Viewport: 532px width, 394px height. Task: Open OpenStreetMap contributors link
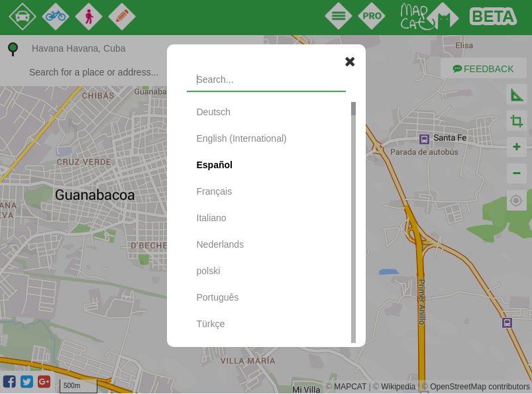click(480, 387)
